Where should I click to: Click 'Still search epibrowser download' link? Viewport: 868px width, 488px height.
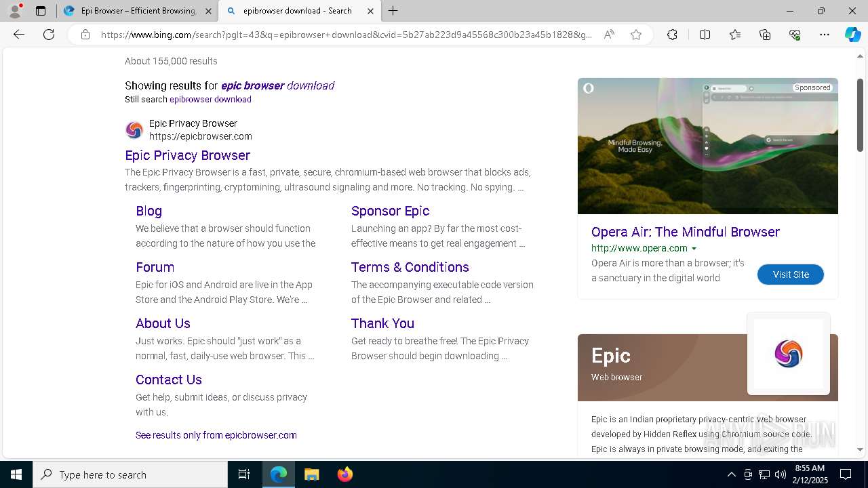tap(210, 100)
